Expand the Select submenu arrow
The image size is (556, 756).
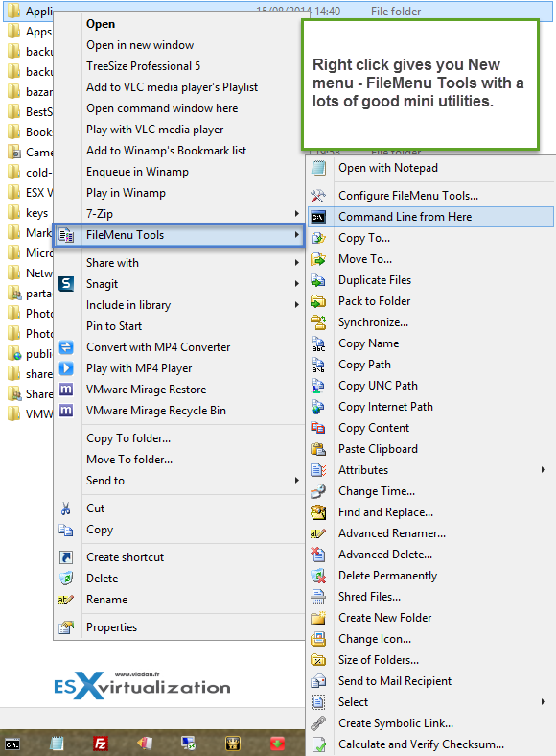[x=544, y=702]
